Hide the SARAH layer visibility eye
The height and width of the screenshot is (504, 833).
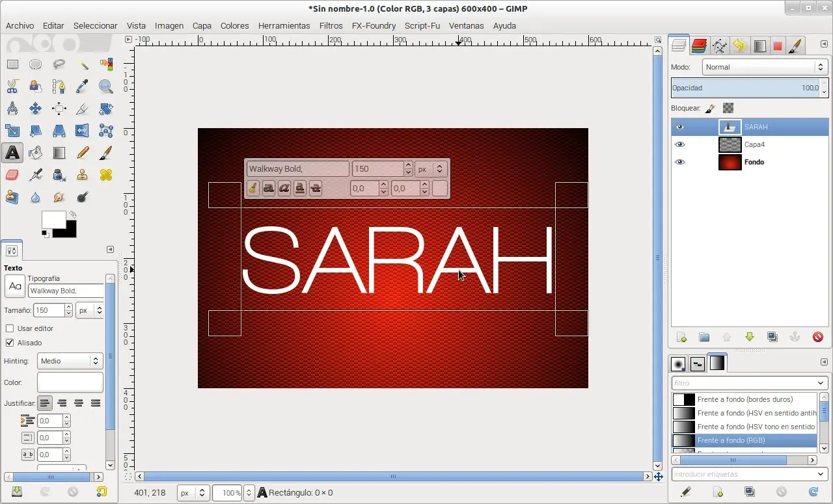click(x=680, y=127)
